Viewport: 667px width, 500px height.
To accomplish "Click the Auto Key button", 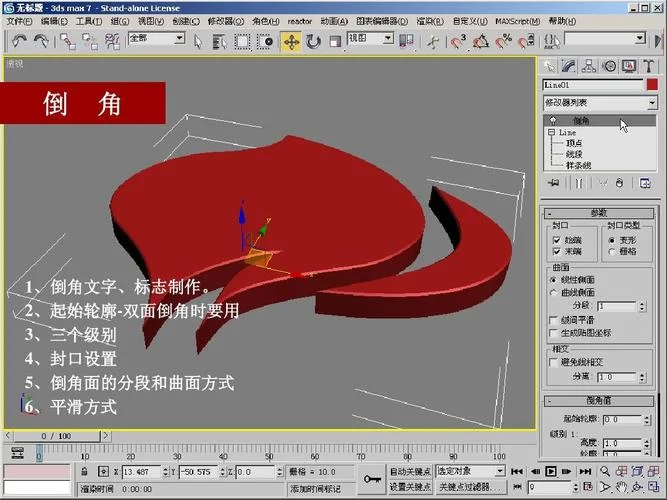I will click(410, 471).
